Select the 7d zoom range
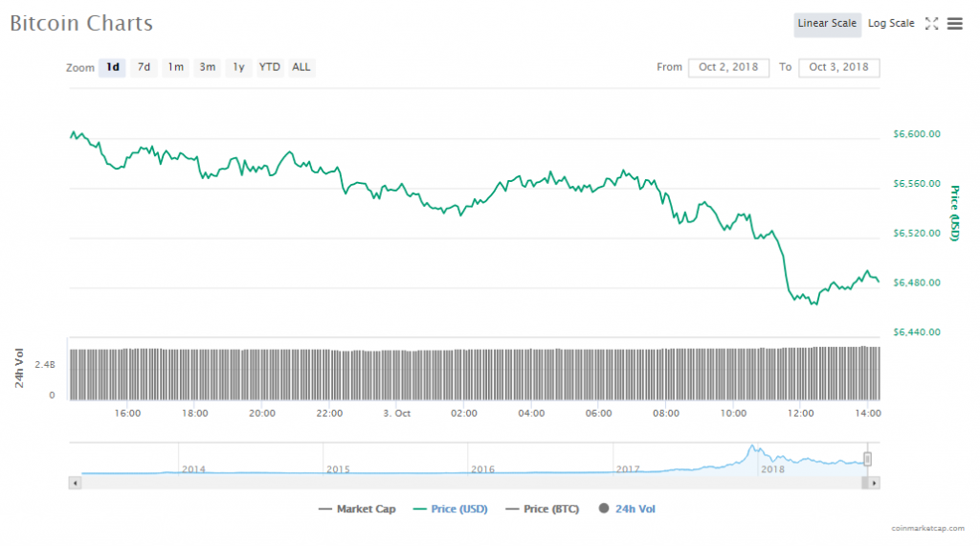The height and width of the screenshot is (546, 980). (144, 67)
